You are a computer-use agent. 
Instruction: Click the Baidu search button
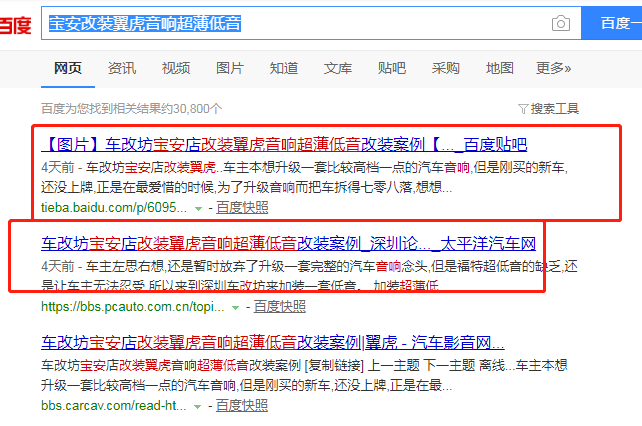612,23
